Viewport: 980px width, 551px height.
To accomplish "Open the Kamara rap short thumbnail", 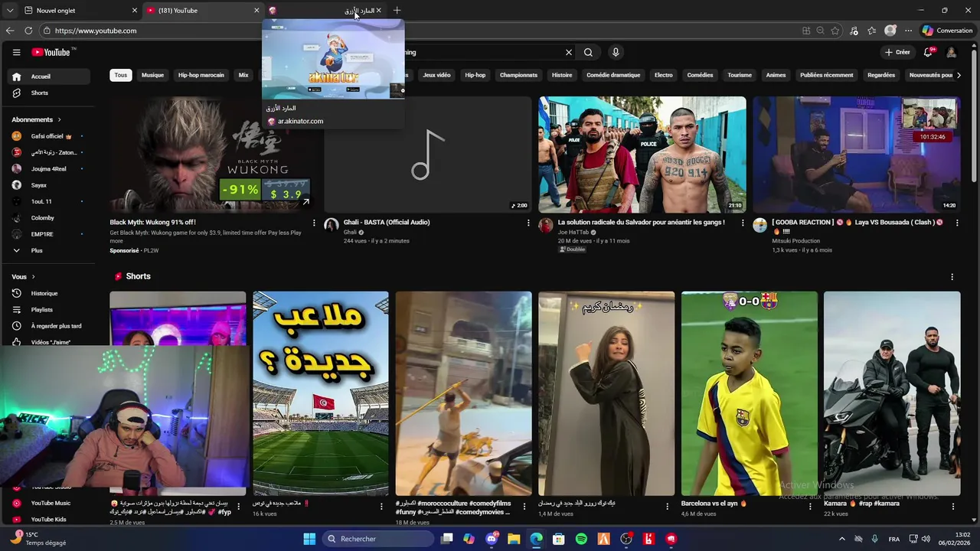I will (892, 393).
